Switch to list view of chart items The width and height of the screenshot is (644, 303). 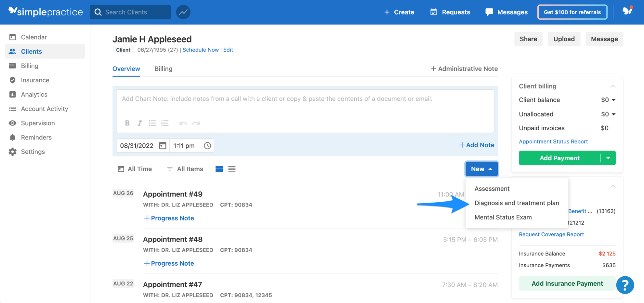(232, 169)
